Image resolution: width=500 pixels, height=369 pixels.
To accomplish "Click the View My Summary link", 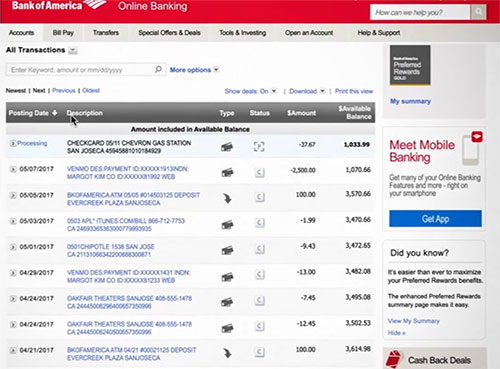I will 414,321.
